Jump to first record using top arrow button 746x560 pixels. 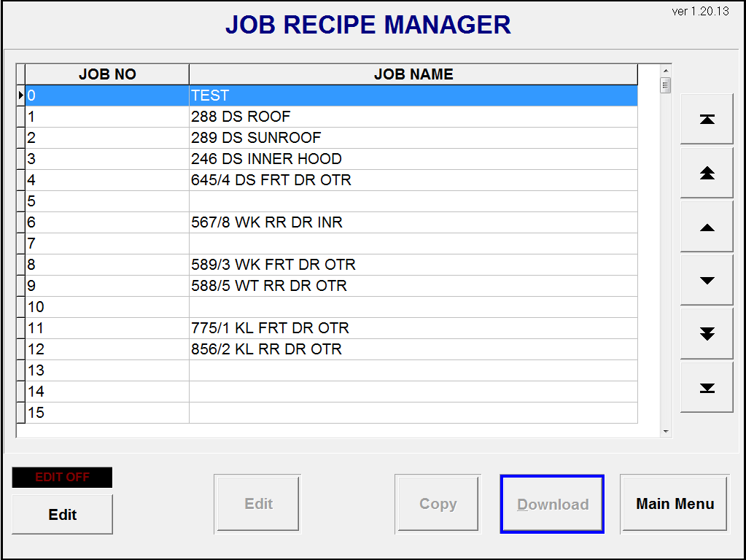707,120
